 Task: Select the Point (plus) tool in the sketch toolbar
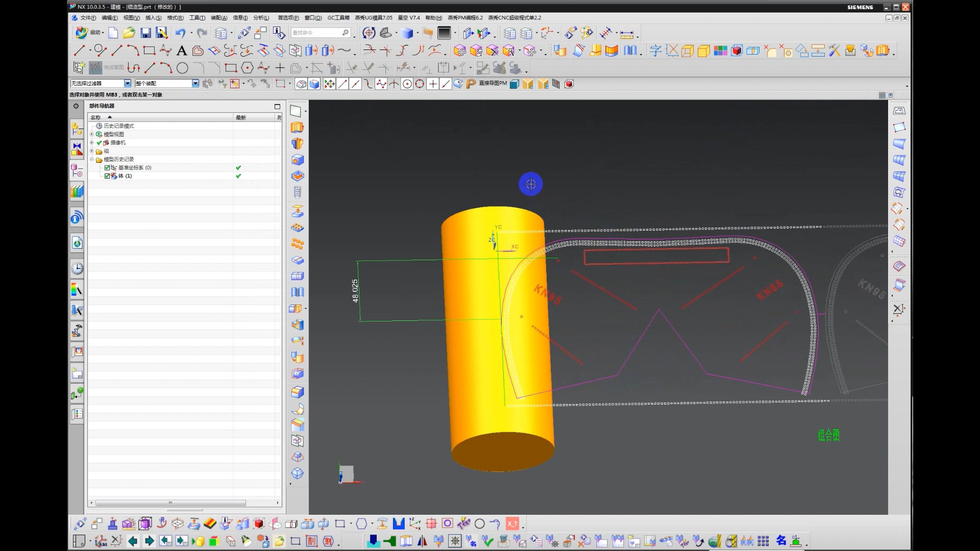point(280,68)
